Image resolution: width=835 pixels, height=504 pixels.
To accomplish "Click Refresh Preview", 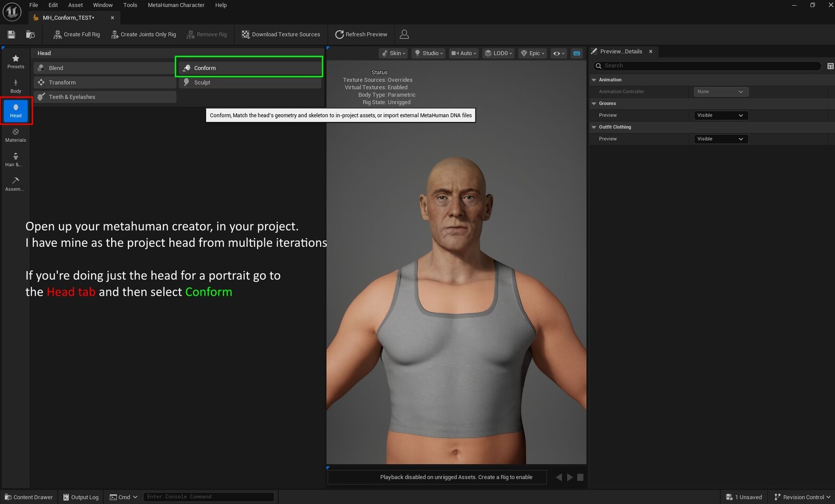I will tap(361, 34).
